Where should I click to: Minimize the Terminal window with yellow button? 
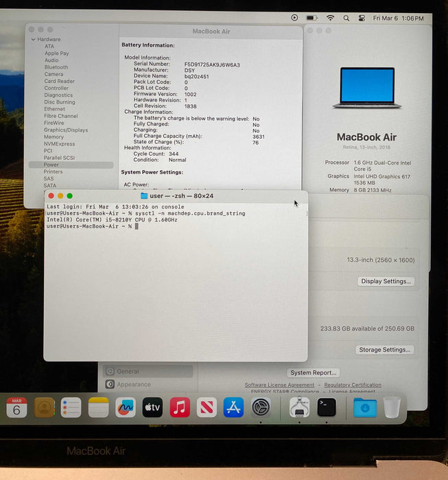[x=60, y=196]
